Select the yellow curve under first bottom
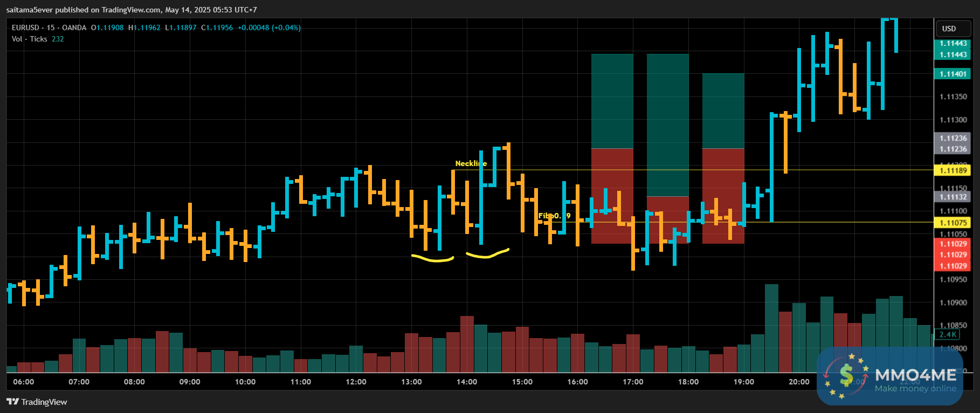This screenshot has height=413, width=980. click(x=432, y=259)
